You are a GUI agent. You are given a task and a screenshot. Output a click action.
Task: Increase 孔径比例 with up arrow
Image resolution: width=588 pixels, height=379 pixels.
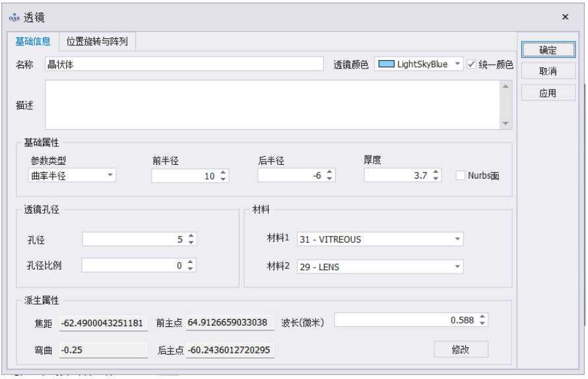point(191,262)
